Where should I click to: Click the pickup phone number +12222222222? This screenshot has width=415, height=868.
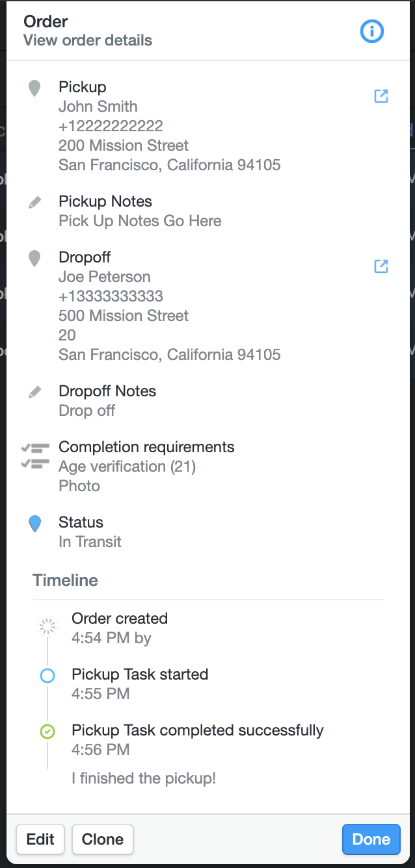point(111,126)
